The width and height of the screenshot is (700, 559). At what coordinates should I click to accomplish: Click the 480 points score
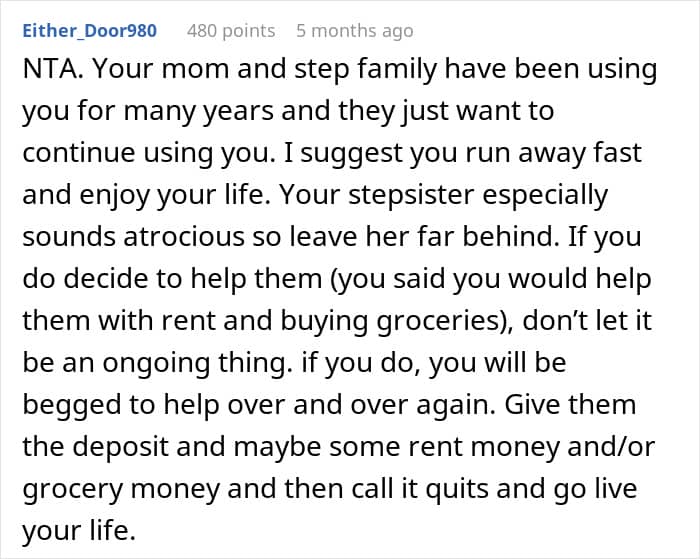(230, 31)
